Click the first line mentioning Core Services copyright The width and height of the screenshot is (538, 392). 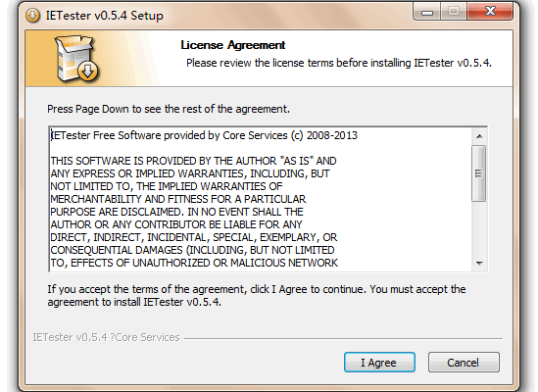(204, 135)
